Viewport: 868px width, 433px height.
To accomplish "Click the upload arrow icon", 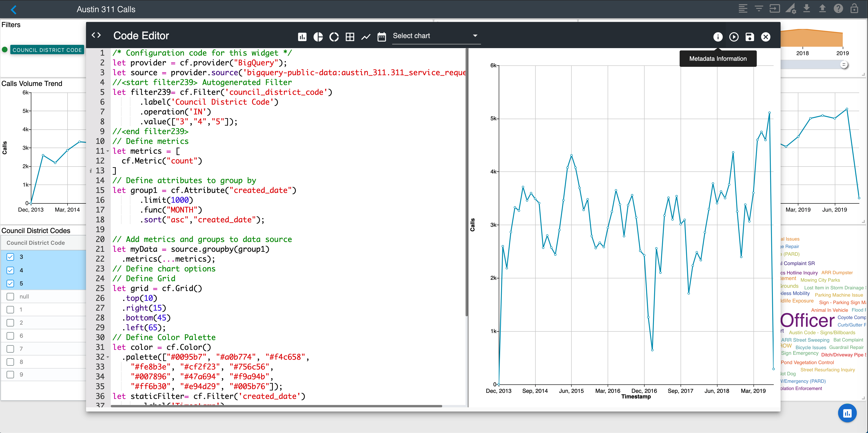I will pyautogui.click(x=822, y=8).
